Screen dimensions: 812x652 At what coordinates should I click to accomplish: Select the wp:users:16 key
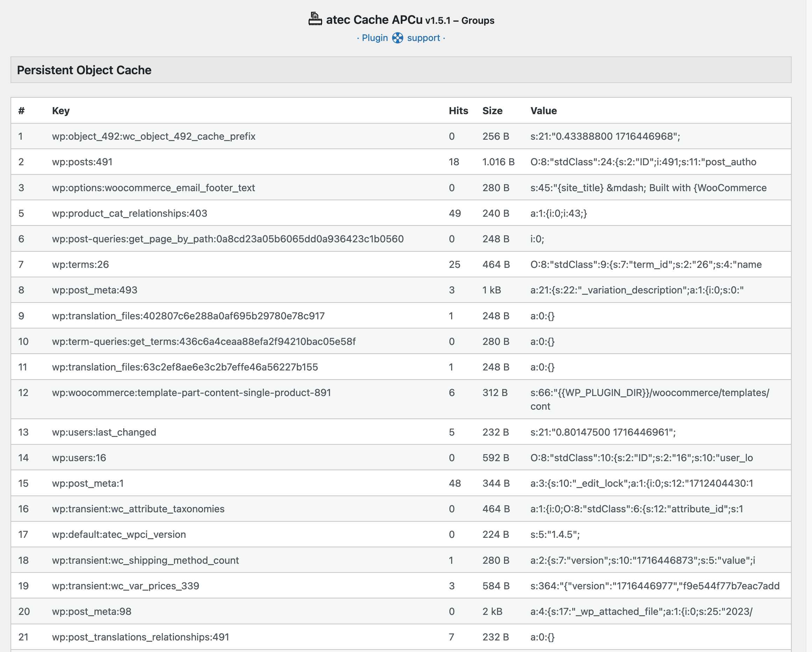coord(79,458)
